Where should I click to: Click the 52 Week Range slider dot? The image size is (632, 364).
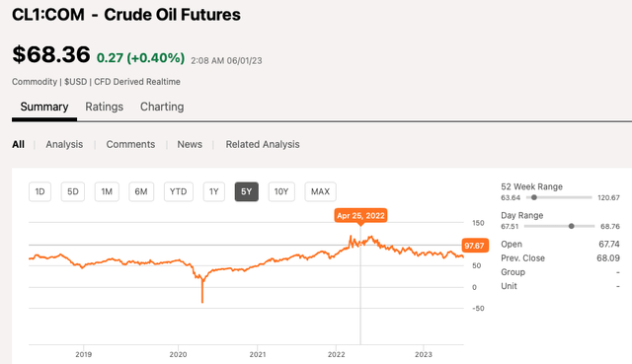tap(534, 197)
